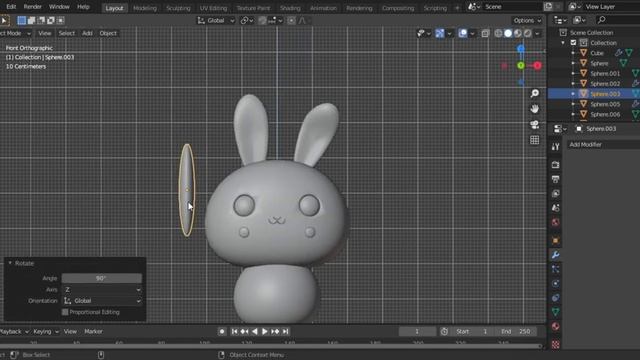Open the Options dropdown in viewport header
The image size is (640, 360).
click(527, 20)
